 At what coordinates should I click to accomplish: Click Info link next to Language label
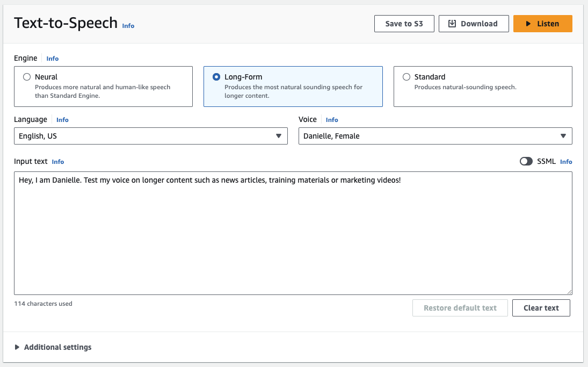click(x=62, y=120)
